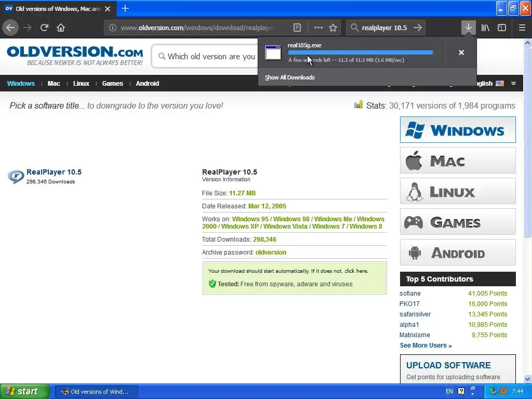Open the large Mac platform button

pyautogui.click(x=458, y=161)
